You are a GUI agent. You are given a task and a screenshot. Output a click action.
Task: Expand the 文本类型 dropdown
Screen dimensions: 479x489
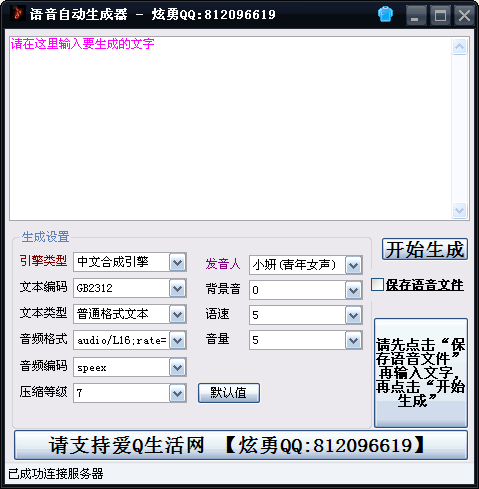177,314
